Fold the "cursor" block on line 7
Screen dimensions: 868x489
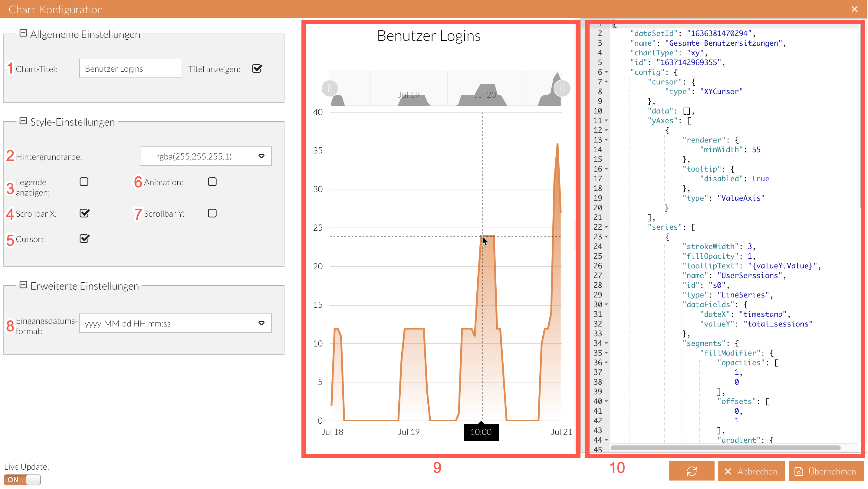click(x=607, y=82)
